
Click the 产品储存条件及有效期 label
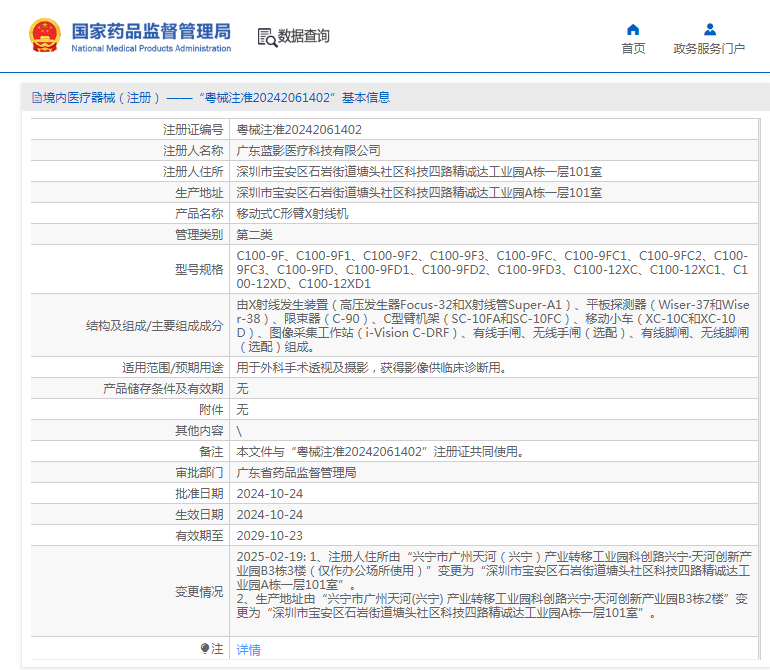click(130, 389)
